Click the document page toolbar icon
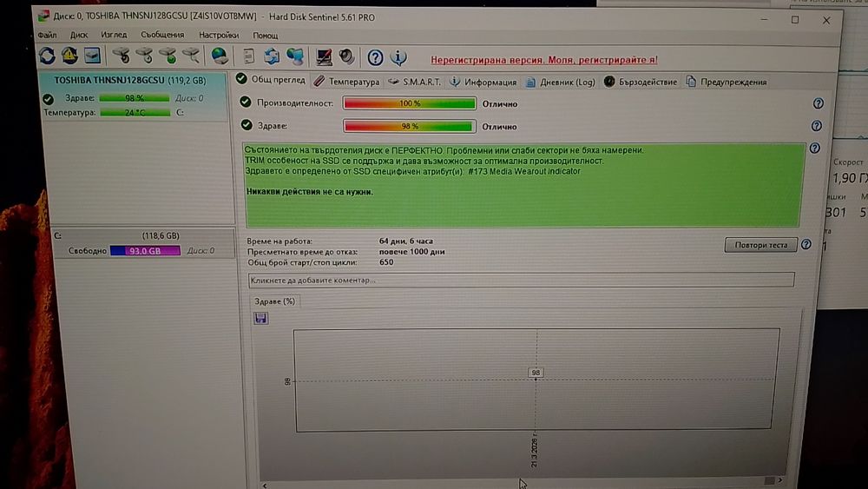 (x=249, y=56)
